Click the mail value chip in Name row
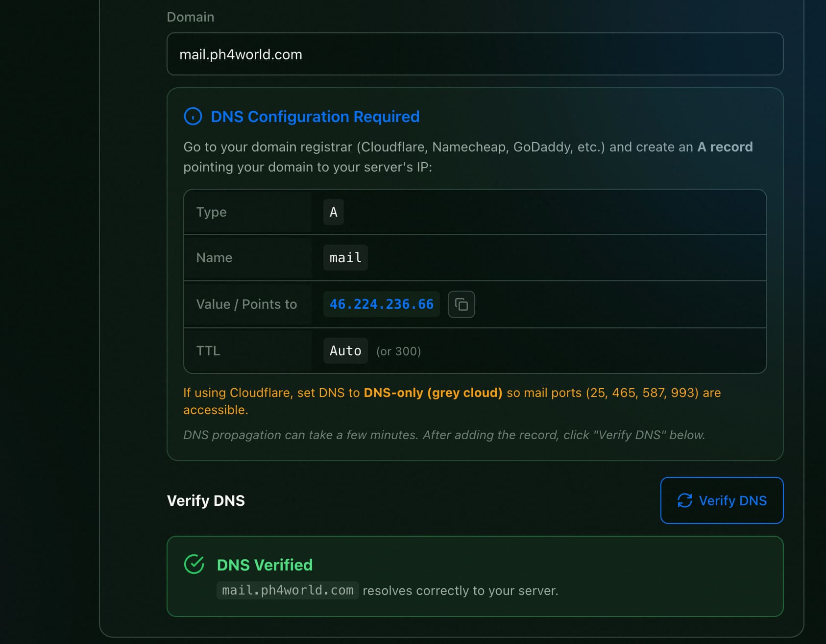Viewport: 826px width, 644px height. 345,257
